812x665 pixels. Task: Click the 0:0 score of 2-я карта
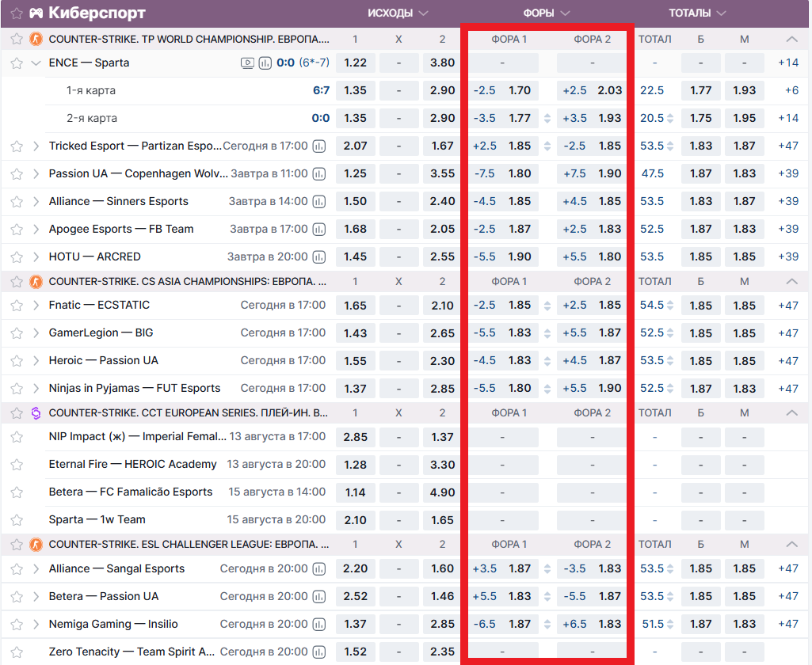321,119
